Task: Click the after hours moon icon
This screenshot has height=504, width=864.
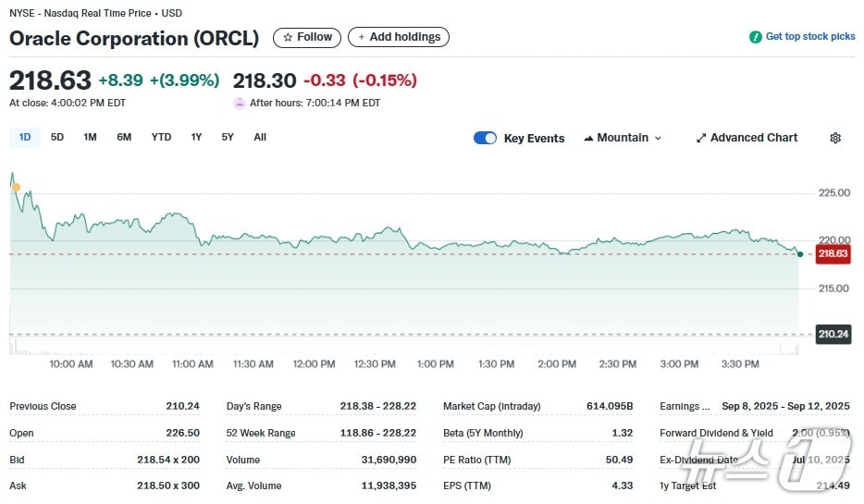Action: (240, 103)
